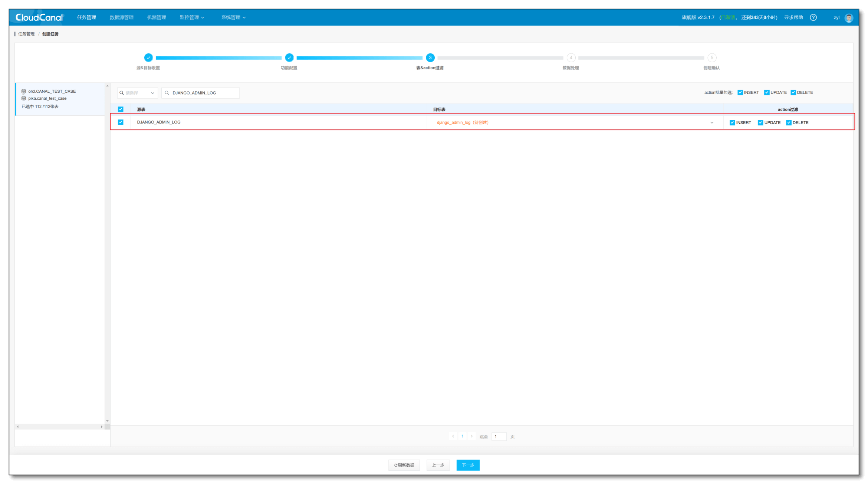Click the user avatar icon
Screen dimensions: 868x484
coord(849,18)
